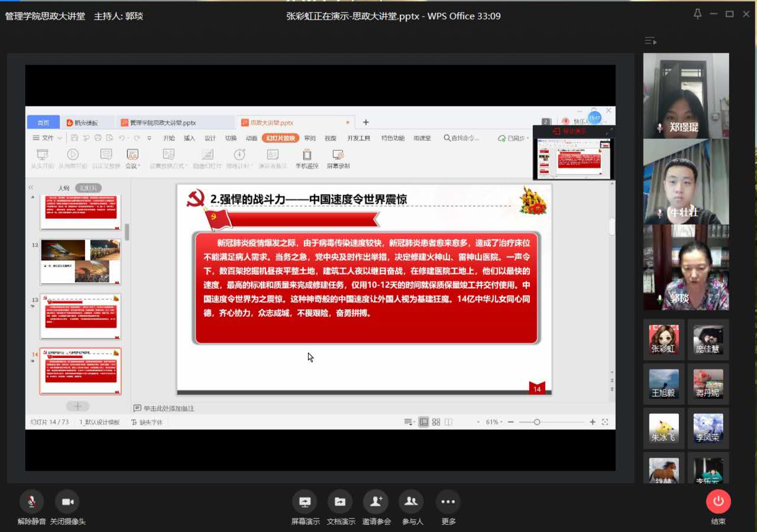757x532 pixels.
Task: Expand the 文件 menu dropdown
Action: (47, 138)
